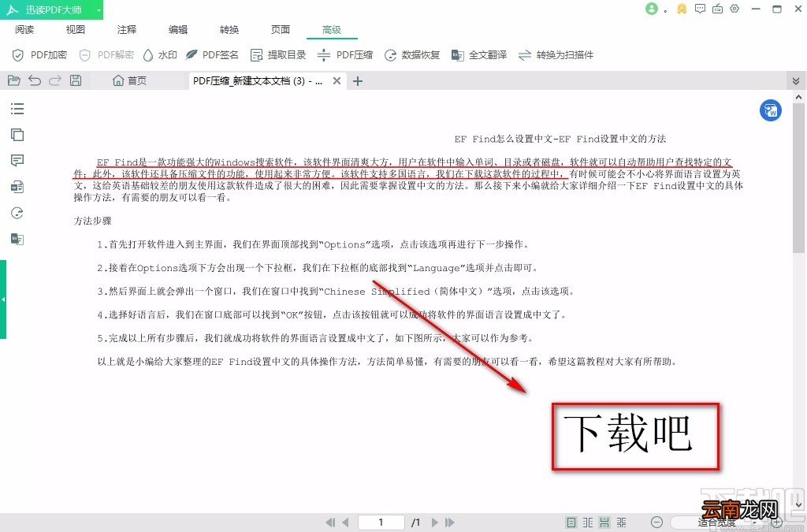Click the Word conversion sidebar icon
This screenshot has width=807, height=532.
pyautogui.click(x=17, y=187)
